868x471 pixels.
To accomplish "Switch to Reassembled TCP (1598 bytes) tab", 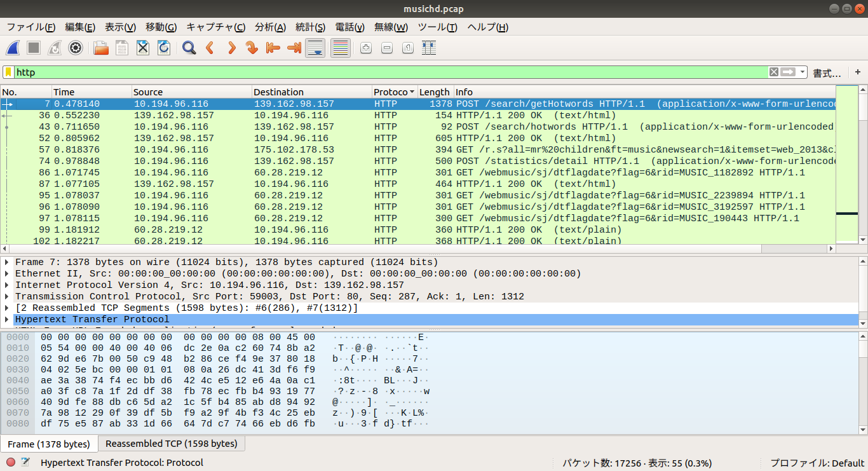I will [x=172, y=444].
